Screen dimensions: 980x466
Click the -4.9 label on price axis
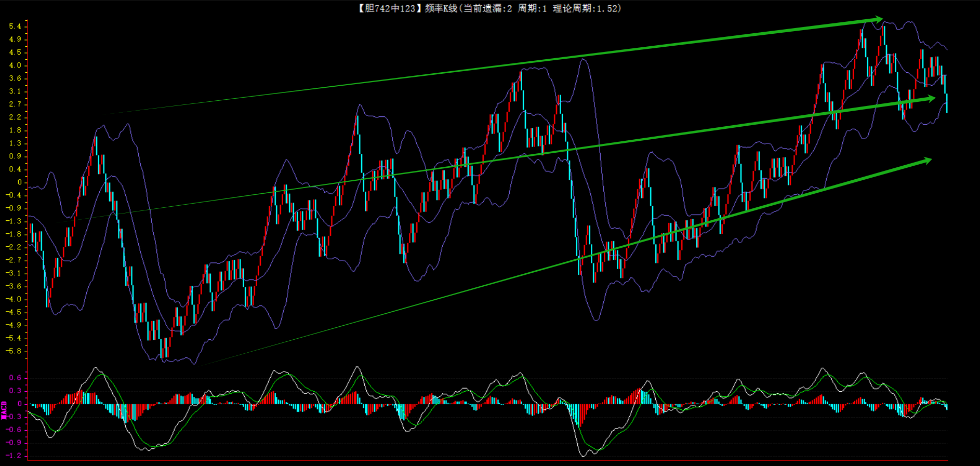[x=14, y=325]
